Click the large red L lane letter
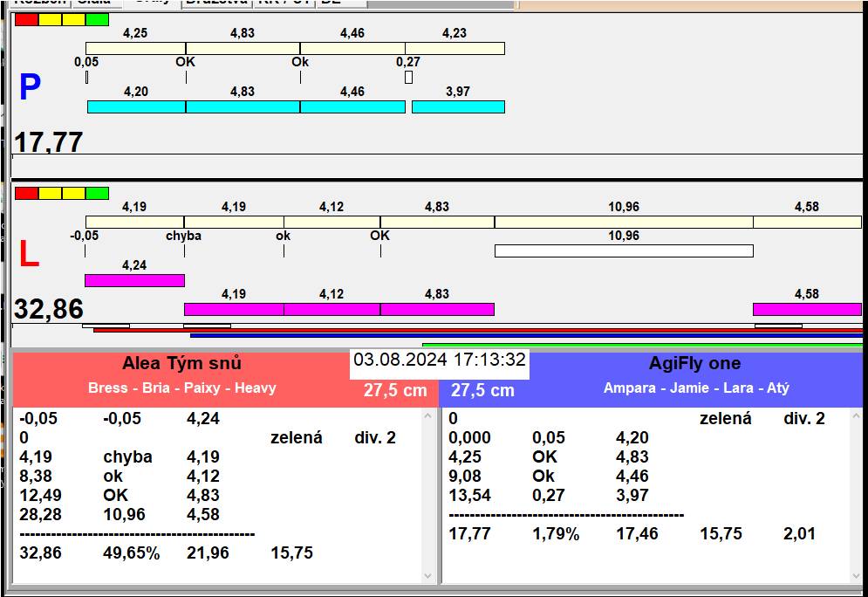This screenshot has width=868, height=597. click(29, 254)
